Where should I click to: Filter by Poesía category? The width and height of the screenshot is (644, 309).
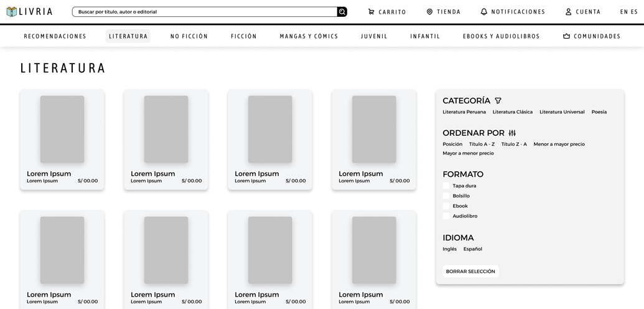[599, 112]
